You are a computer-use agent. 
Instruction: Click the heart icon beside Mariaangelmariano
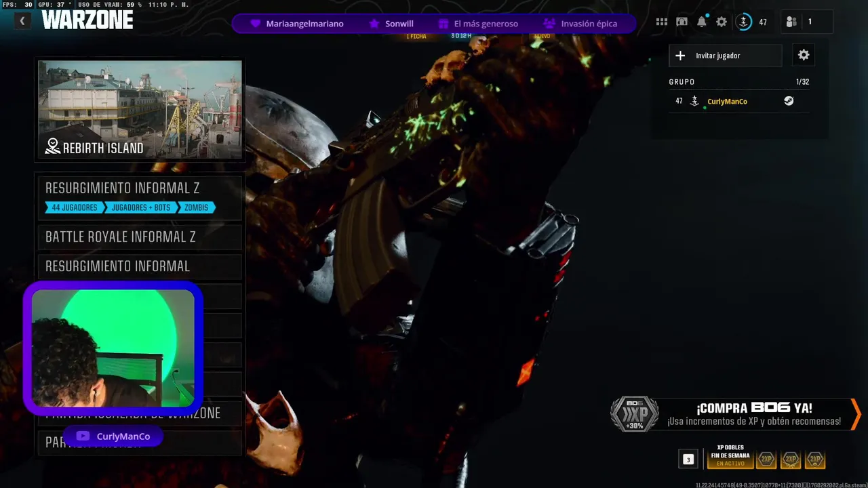[255, 24]
